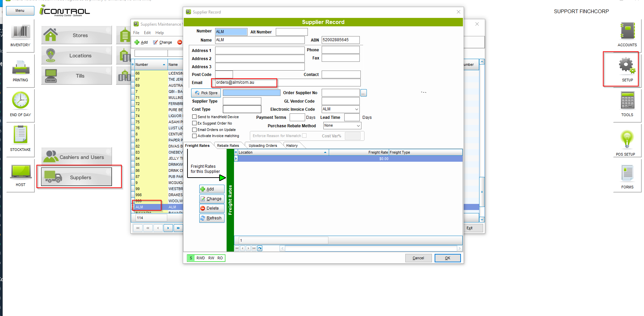The height and width of the screenshot is (316, 644).
Task: Open the End of Day clock icon
Action: [21, 101]
